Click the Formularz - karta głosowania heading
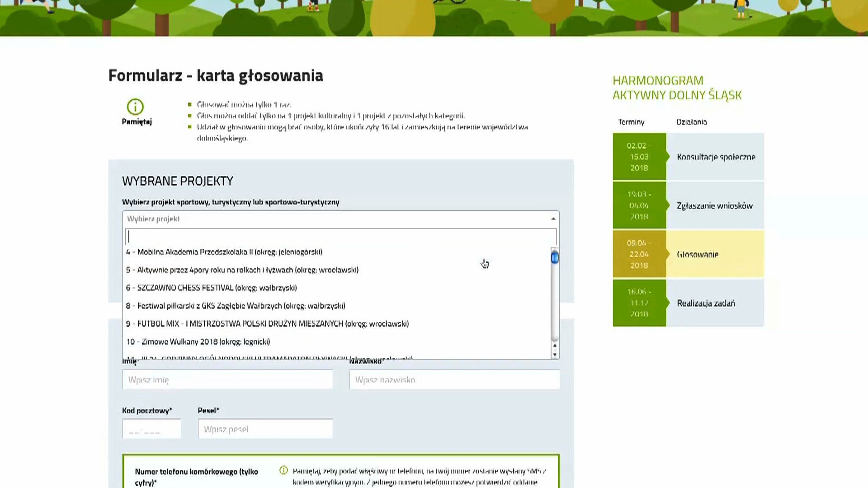The image size is (868, 488). coord(216,75)
